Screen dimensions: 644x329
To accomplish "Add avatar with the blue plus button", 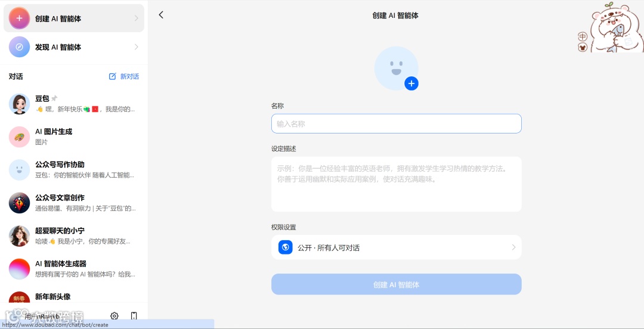I will (411, 83).
